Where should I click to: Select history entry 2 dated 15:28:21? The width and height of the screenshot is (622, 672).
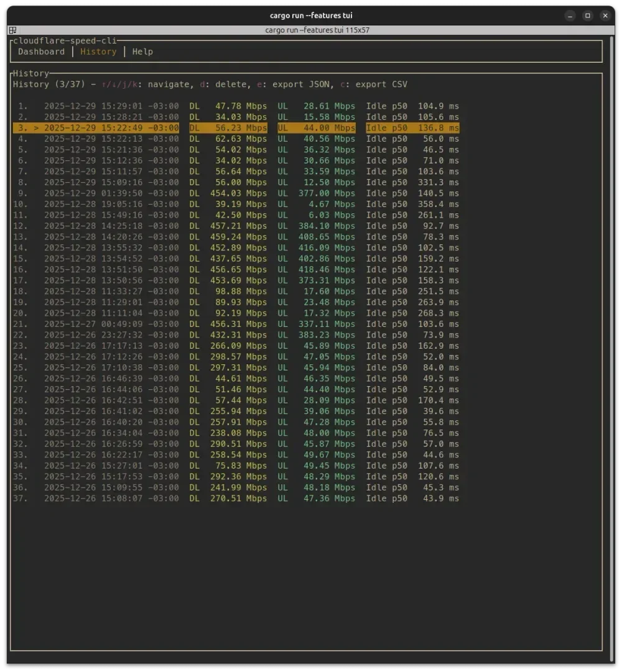tap(236, 117)
